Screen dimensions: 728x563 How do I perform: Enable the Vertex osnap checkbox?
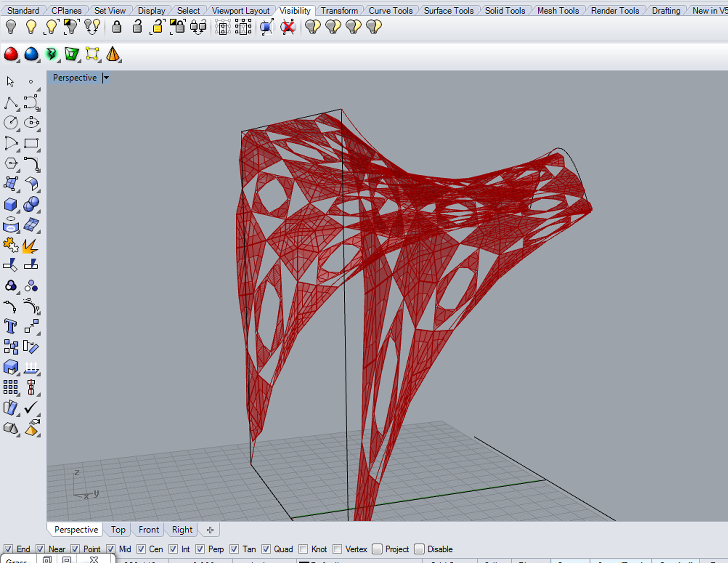(x=337, y=549)
